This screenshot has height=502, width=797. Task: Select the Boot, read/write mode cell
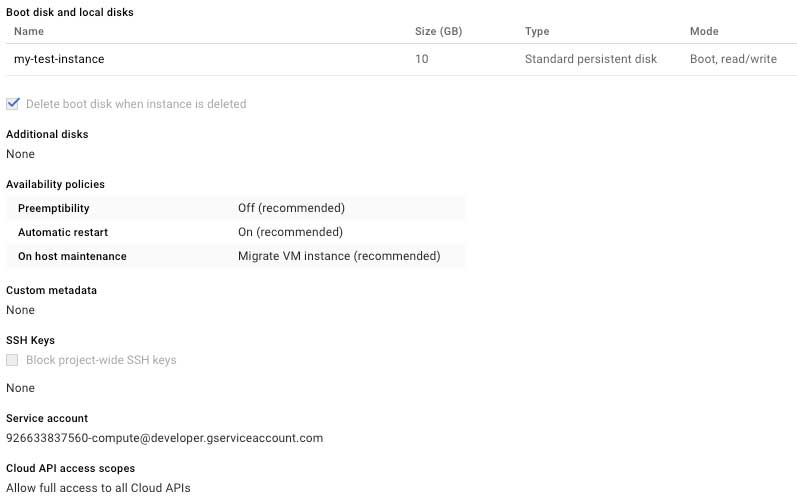tap(733, 59)
